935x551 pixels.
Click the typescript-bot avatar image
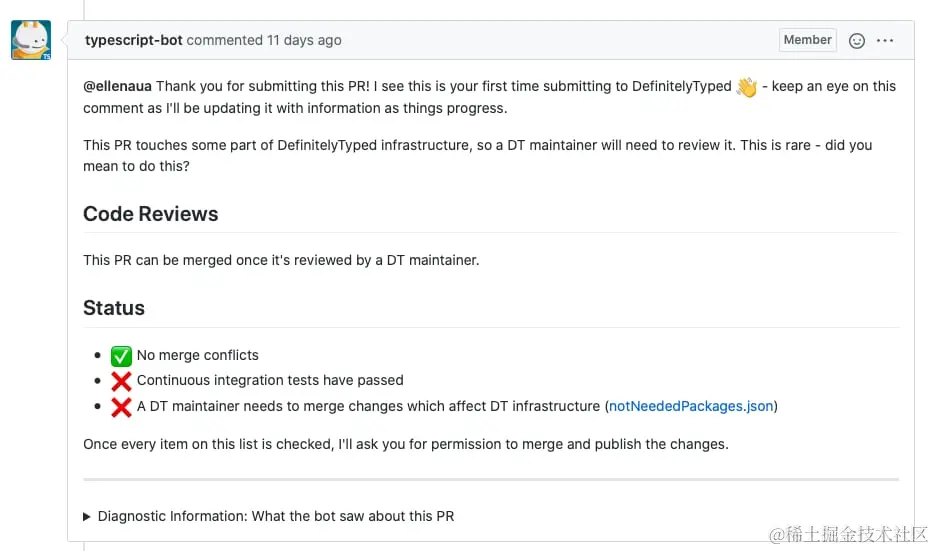click(31, 40)
